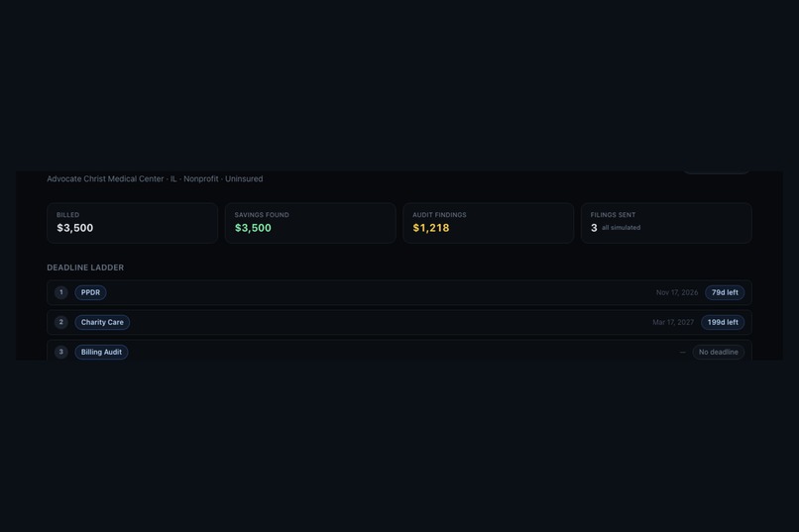
Task: Click the Deadline Ladder heading
Action: pyautogui.click(x=85, y=267)
